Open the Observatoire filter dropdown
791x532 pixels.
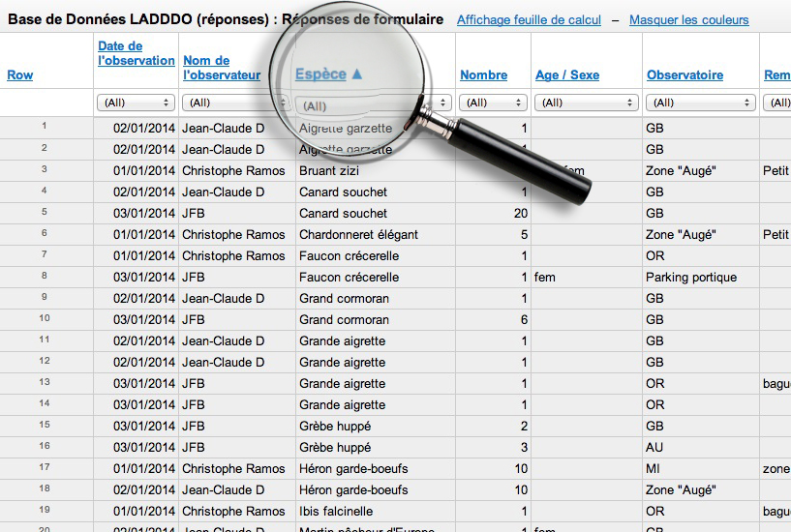click(x=700, y=103)
